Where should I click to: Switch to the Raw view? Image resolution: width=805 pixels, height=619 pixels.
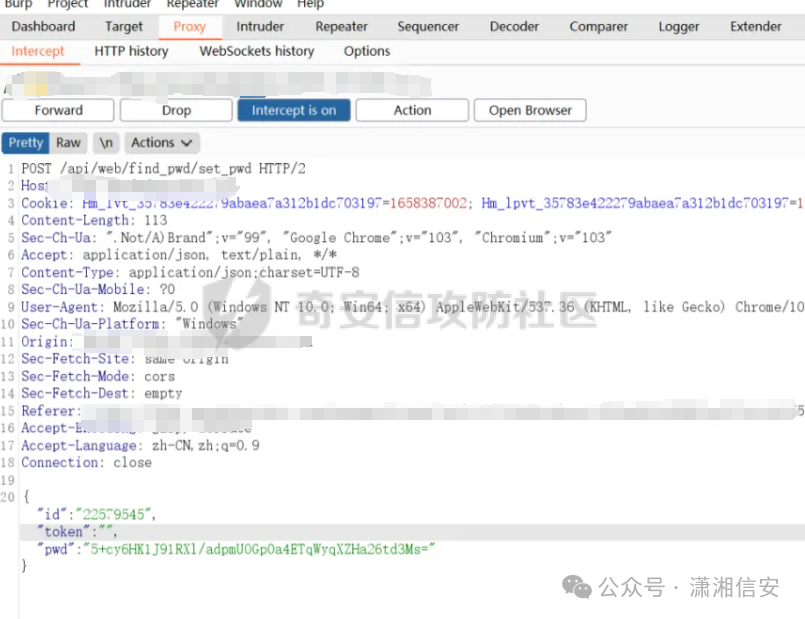tap(68, 143)
